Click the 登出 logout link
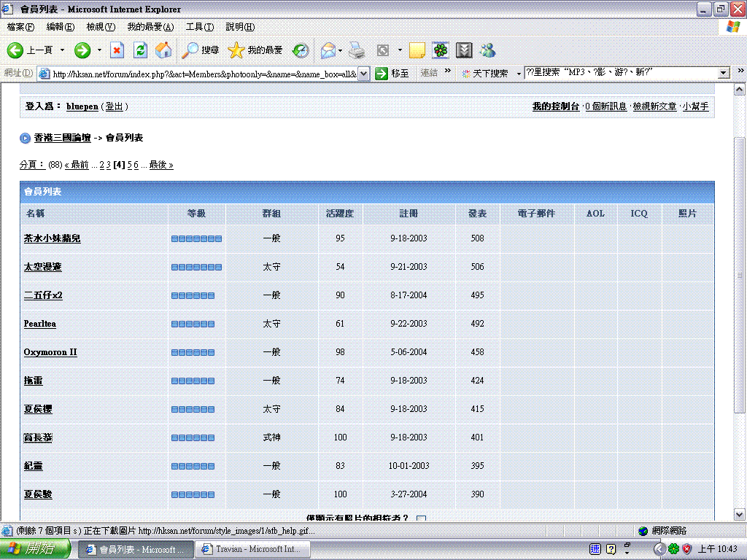 pos(114,106)
